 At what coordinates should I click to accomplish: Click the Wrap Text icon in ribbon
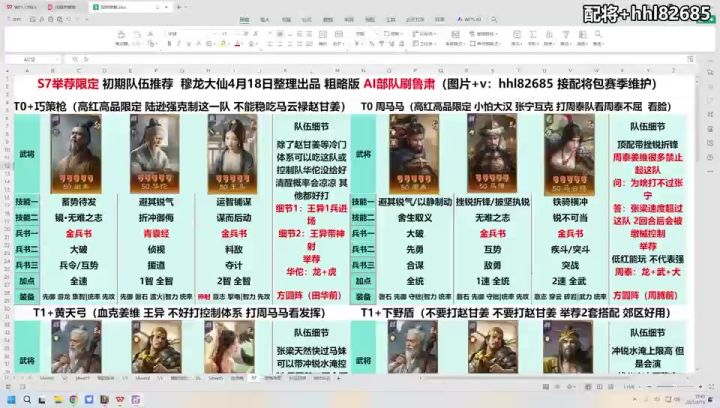click(x=323, y=35)
